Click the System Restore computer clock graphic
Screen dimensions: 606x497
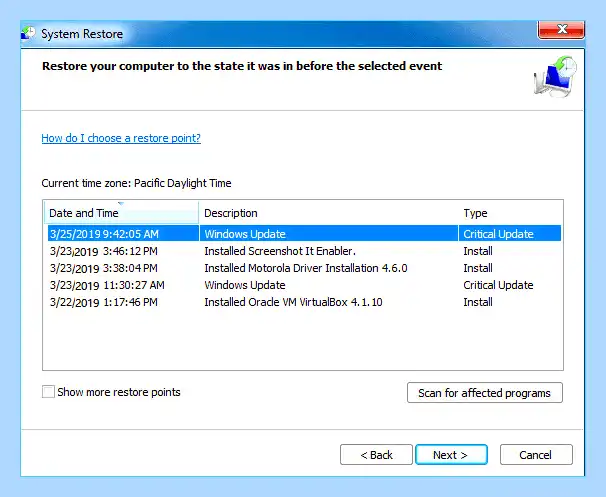pos(555,76)
